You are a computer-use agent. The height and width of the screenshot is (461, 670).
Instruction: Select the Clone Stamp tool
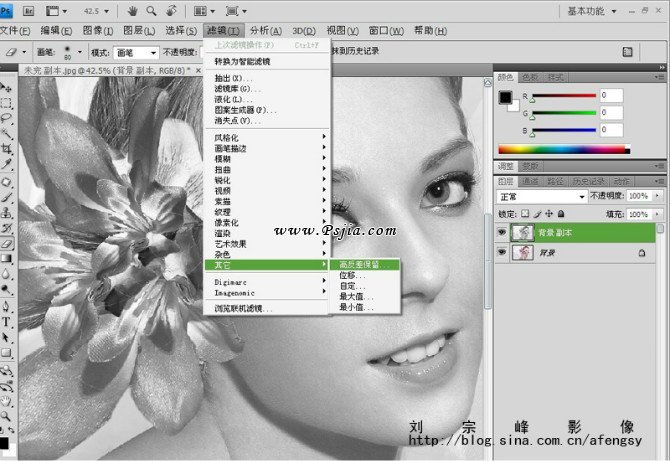6,213
